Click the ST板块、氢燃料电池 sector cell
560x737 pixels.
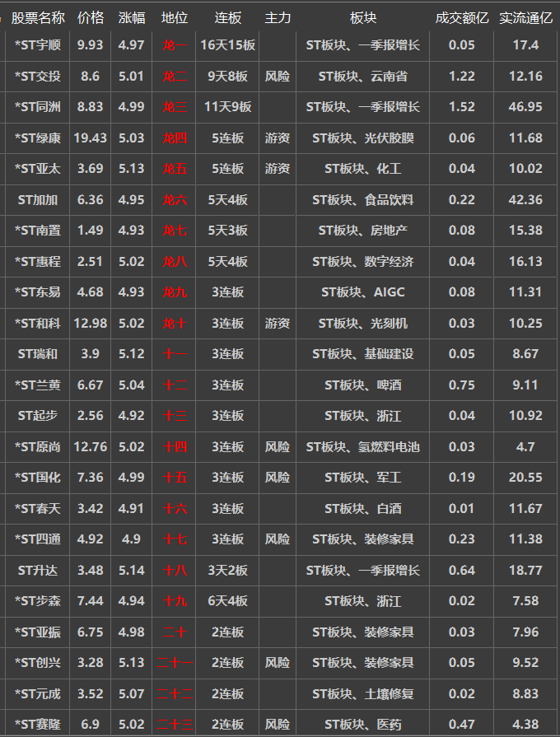tap(362, 447)
